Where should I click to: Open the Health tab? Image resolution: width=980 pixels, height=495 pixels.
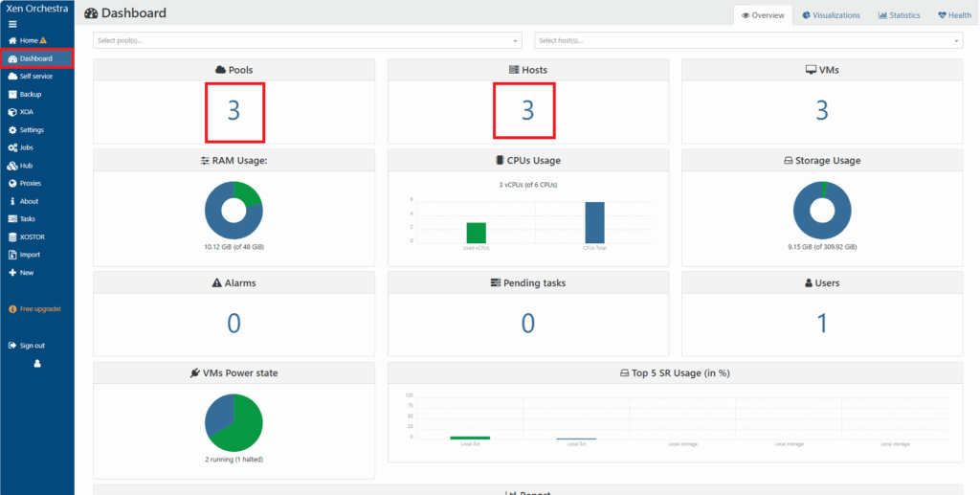(x=954, y=15)
